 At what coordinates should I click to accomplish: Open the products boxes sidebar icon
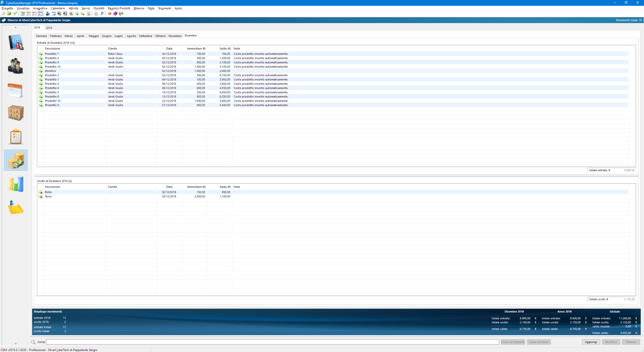(16, 113)
